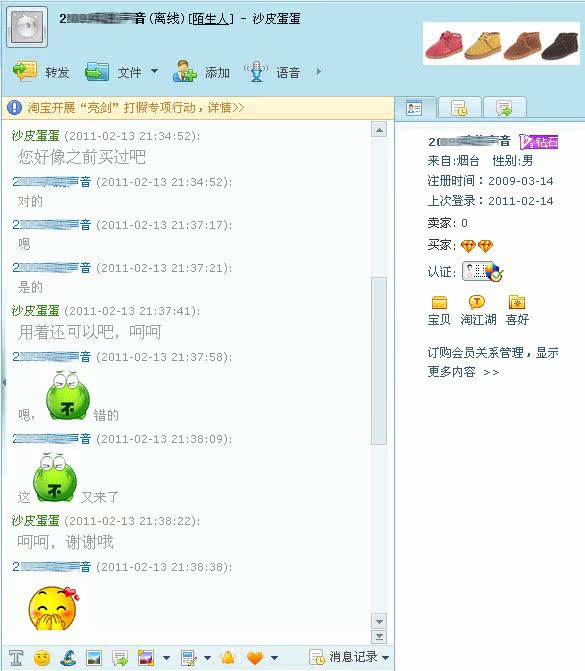Insert a picture using the image icon

point(94,658)
